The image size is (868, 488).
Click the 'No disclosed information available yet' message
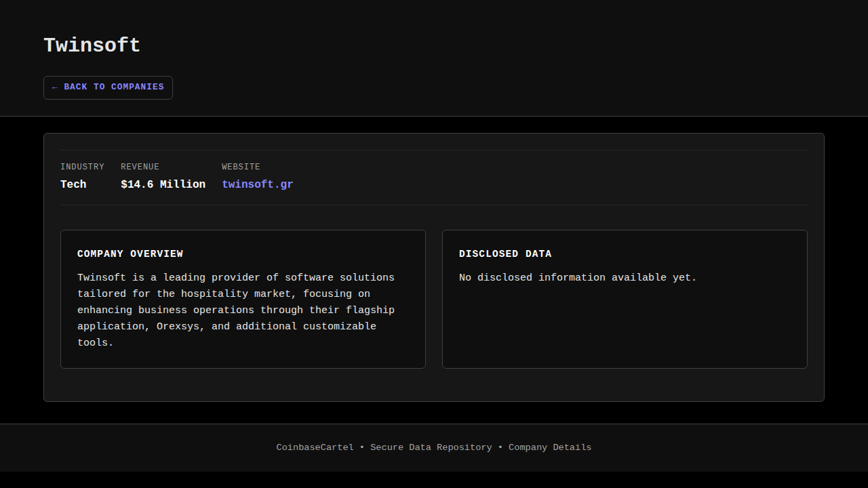(x=577, y=278)
